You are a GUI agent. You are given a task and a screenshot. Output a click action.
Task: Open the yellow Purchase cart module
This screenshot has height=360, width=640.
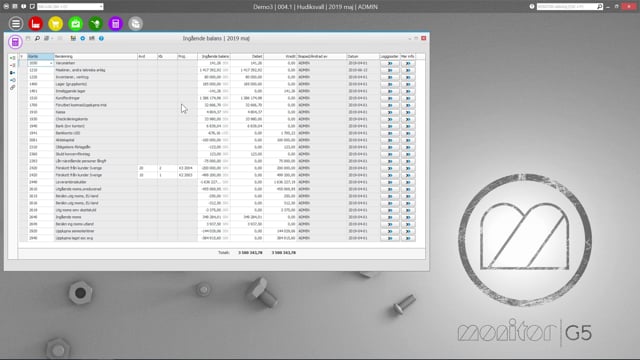click(x=56, y=24)
